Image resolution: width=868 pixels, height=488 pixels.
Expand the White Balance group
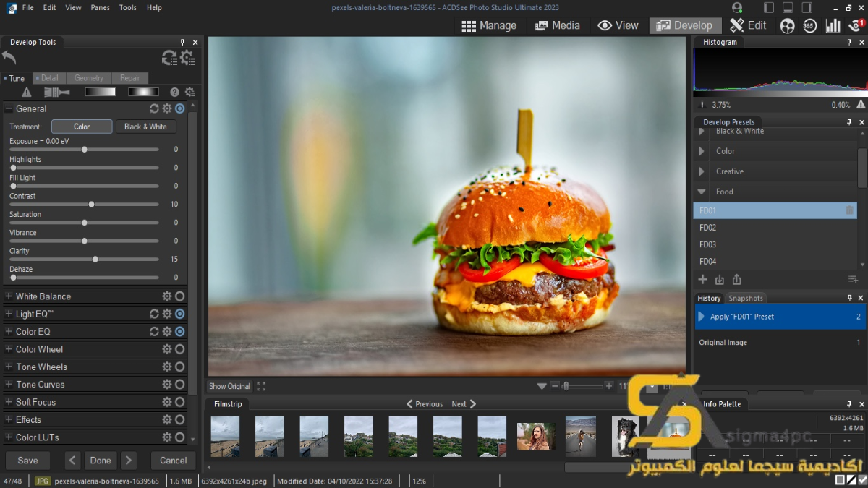9,296
